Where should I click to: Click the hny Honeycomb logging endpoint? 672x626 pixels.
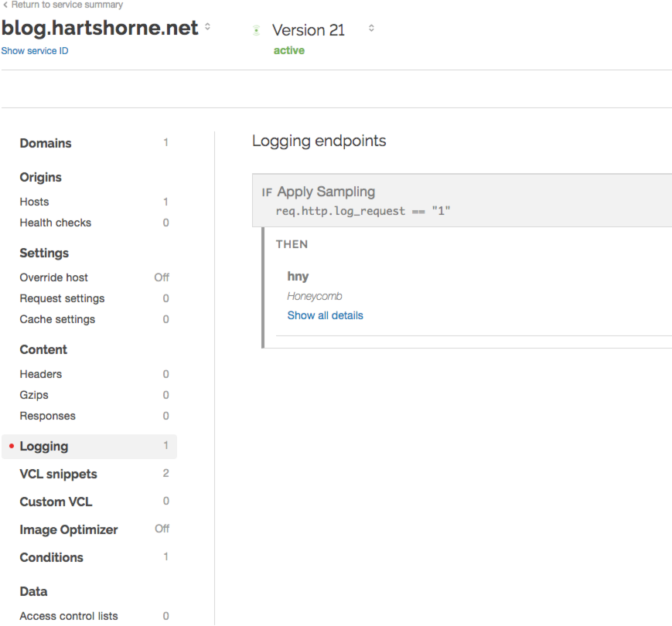pos(298,276)
